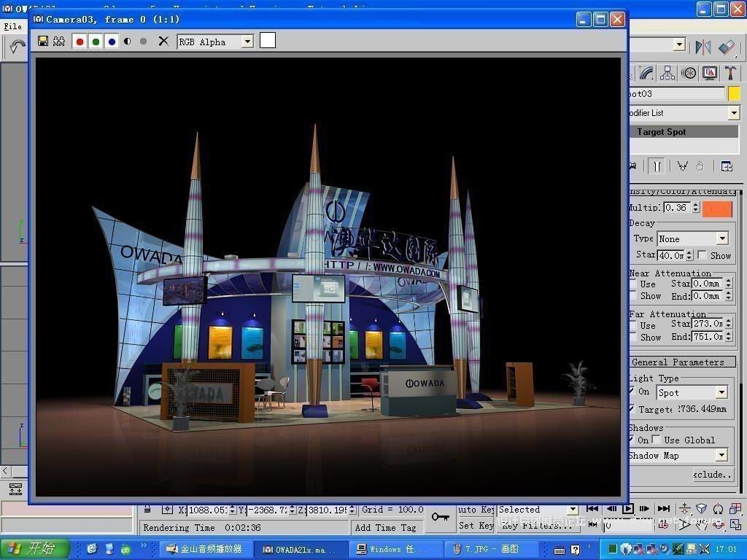Viewport: 747px width, 560px height.
Task: Open the Utilities hammer tab
Action: pyautogui.click(x=730, y=73)
